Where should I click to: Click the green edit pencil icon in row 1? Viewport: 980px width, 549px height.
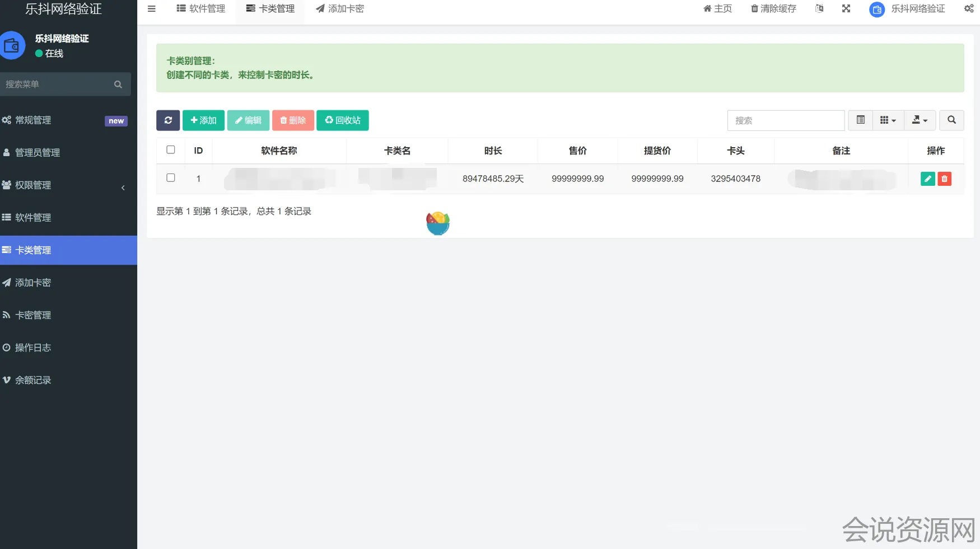pos(927,179)
